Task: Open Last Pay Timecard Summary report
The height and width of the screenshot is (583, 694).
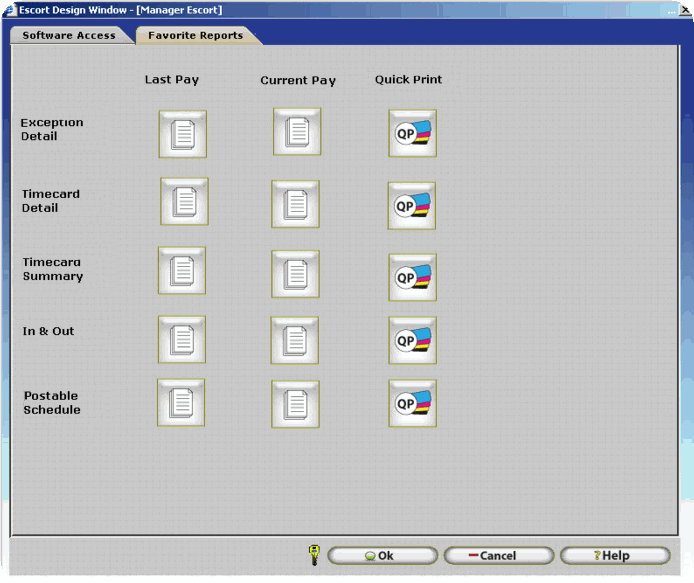Action: tap(182, 270)
